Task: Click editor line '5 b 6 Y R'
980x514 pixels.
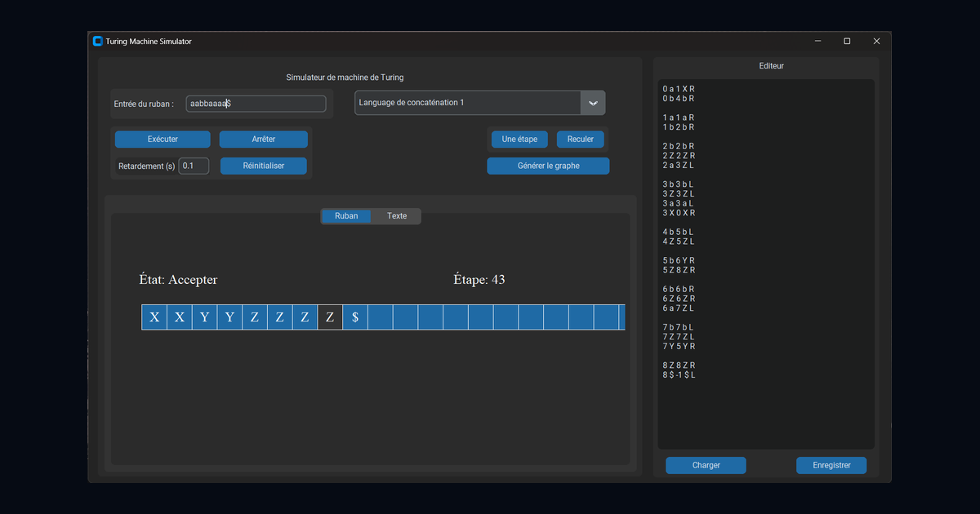Action: pos(679,260)
